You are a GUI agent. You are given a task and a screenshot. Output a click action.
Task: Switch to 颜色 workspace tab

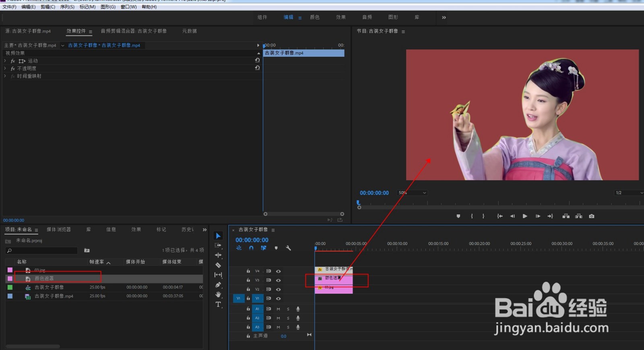(315, 17)
